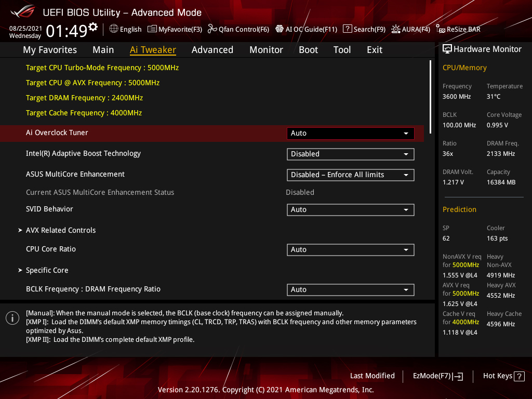Click the Qfan Control fan icon

click(x=212, y=29)
